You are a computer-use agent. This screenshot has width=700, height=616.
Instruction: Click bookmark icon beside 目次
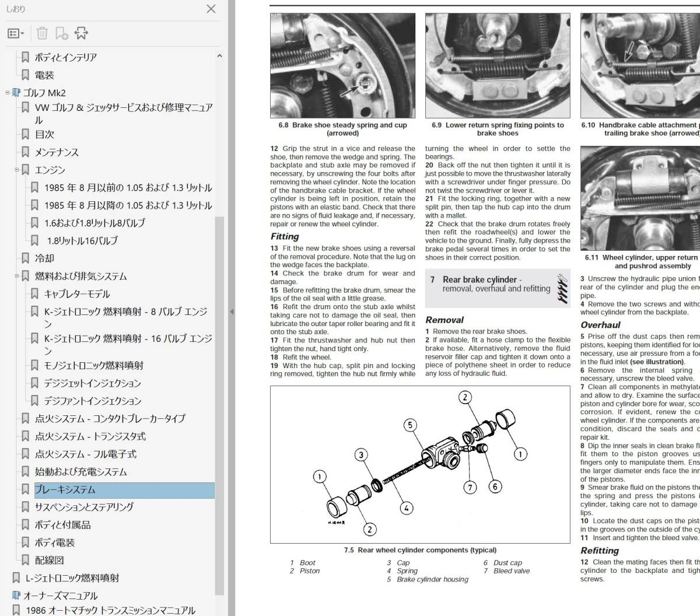[25, 134]
